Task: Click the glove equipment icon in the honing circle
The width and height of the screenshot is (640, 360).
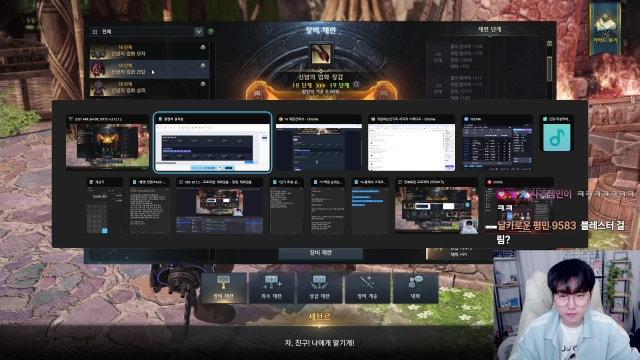Action: click(321, 54)
